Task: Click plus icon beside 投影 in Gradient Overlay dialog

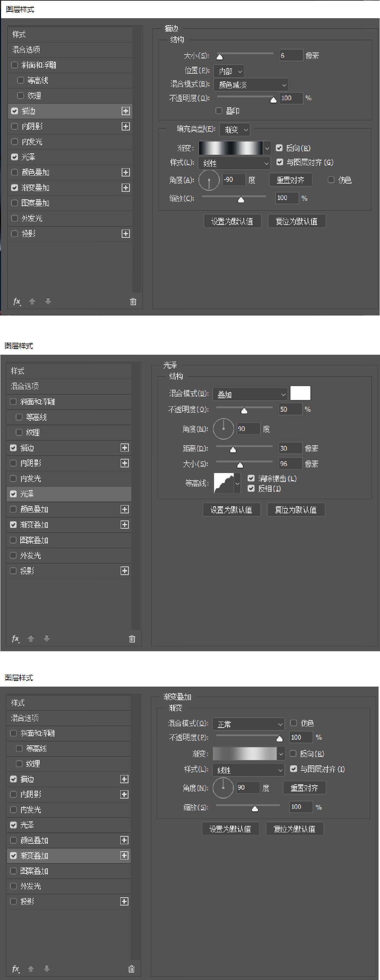Action: (124, 901)
